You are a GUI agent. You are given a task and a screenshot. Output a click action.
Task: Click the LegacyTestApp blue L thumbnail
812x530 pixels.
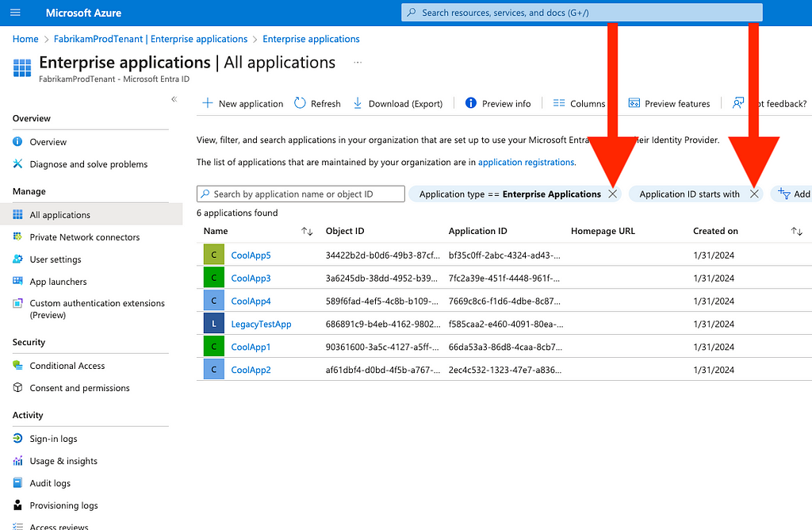(214, 323)
